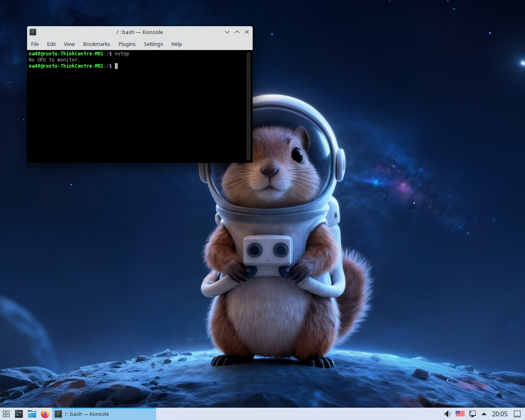This screenshot has height=420, width=525.
Task: Open the Settings menu in Konsole
Action: [x=153, y=44]
